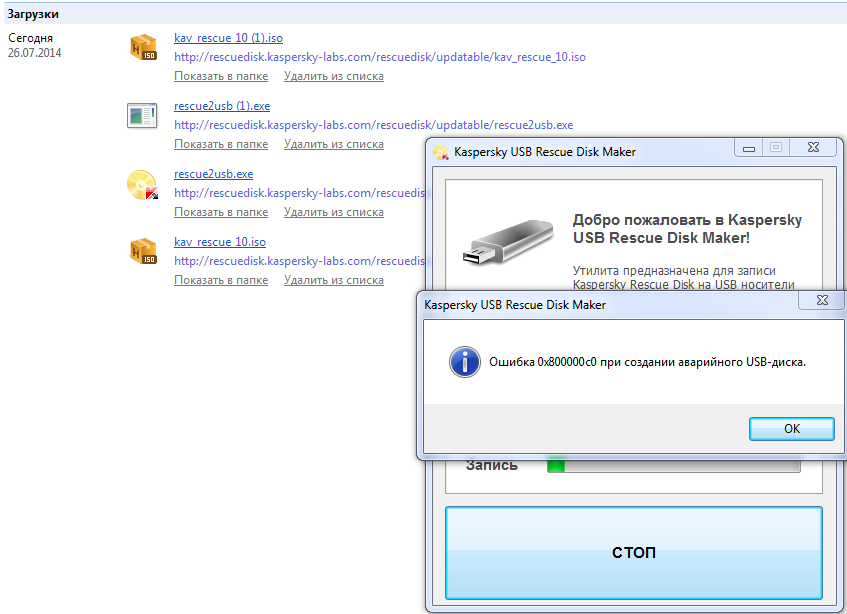Click the blue information icon in the error dialog
The width and height of the screenshot is (847, 614).
click(x=465, y=362)
